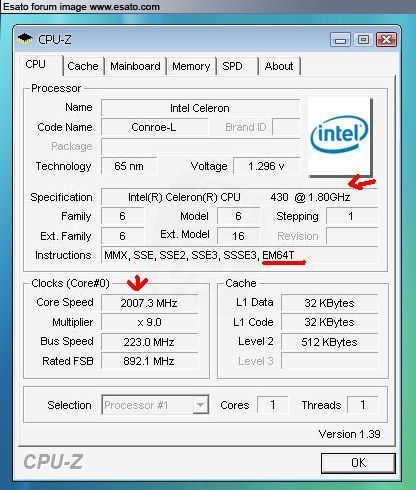
Task: Click the CPU-Z chip icon in title bar
Action: 24,39
